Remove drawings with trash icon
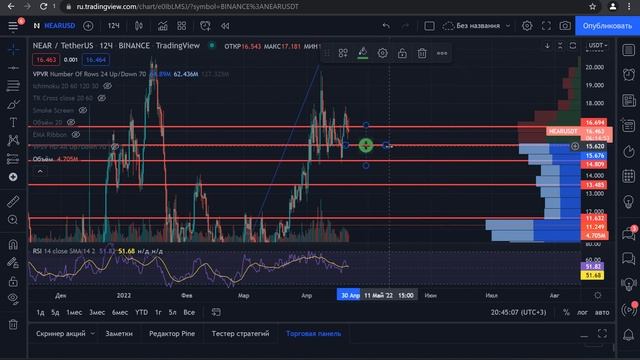Image resolution: width=640 pixels, height=360 pixels. point(13,324)
